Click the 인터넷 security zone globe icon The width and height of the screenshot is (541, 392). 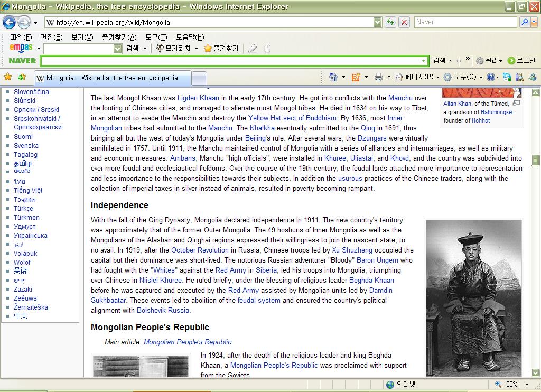tap(390, 385)
